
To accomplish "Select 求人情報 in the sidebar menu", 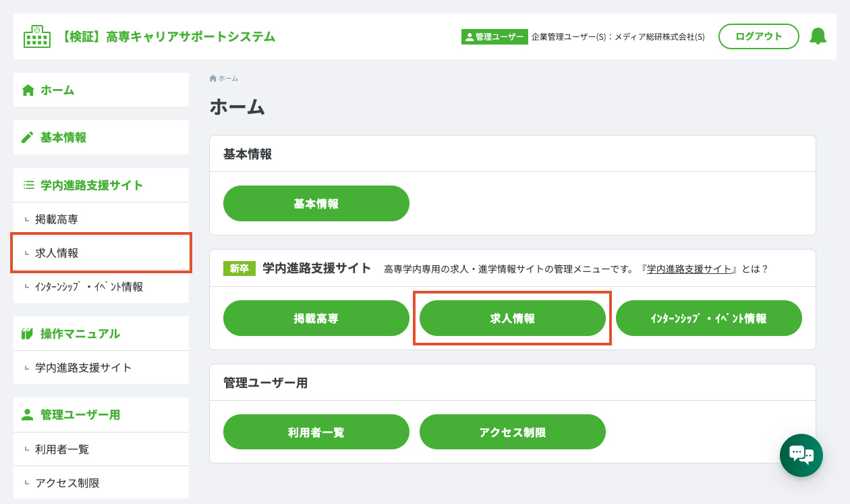I will pyautogui.click(x=101, y=253).
